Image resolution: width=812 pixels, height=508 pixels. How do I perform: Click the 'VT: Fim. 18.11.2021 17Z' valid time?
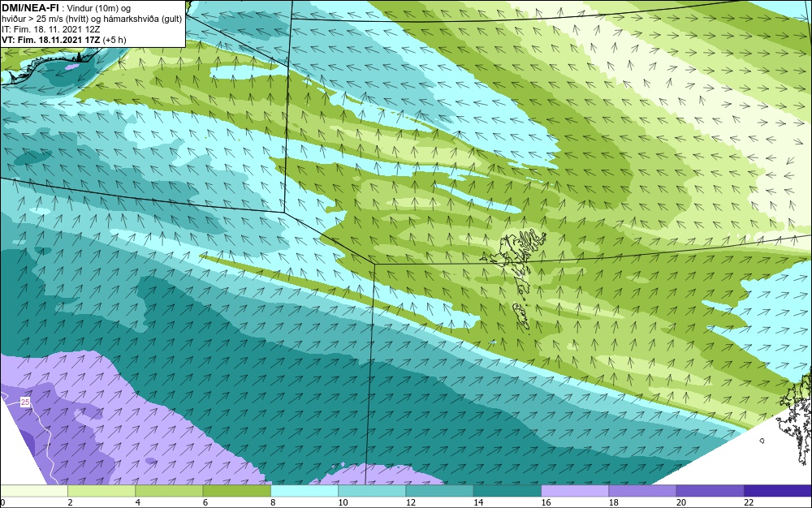50,40
